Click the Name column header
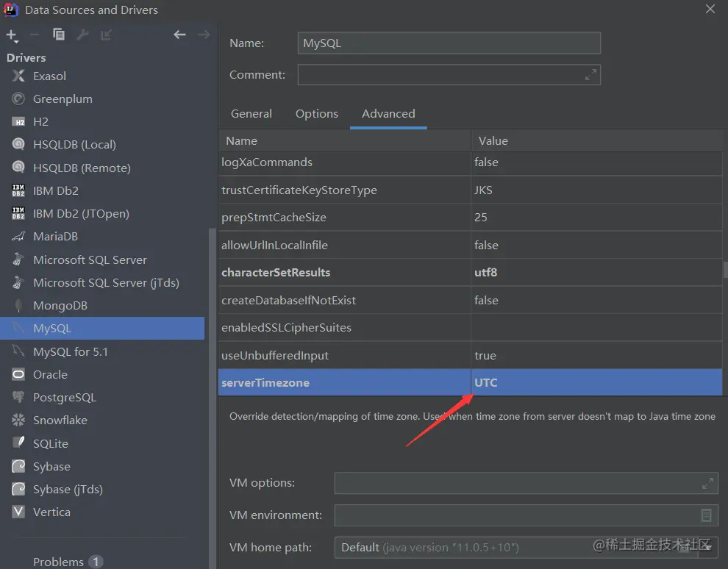Image resolution: width=728 pixels, height=569 pixels. [344, 140]
